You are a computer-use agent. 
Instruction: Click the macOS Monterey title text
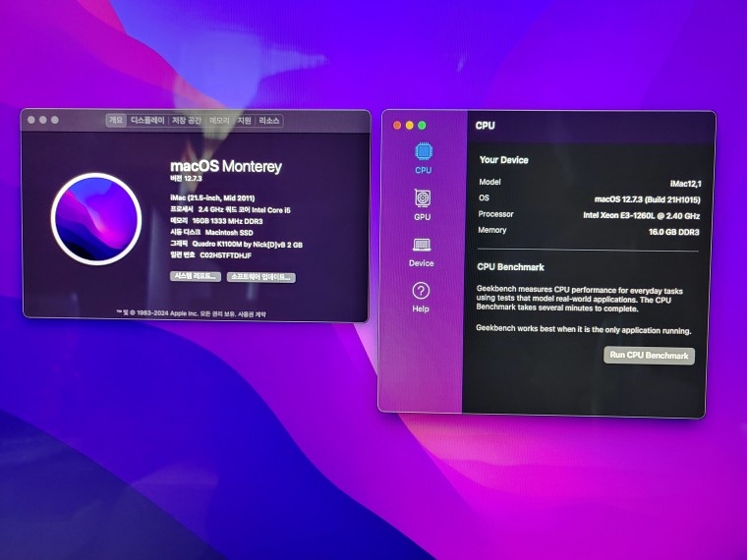pos(226,166)
